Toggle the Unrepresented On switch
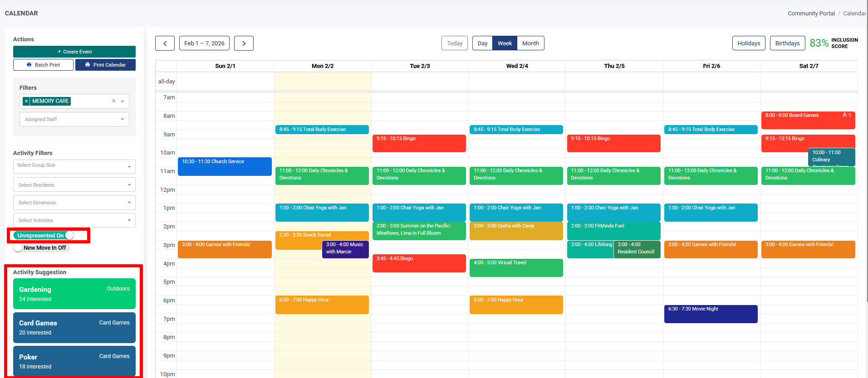The height and width of the screenshot is (378, 868). 44,235
